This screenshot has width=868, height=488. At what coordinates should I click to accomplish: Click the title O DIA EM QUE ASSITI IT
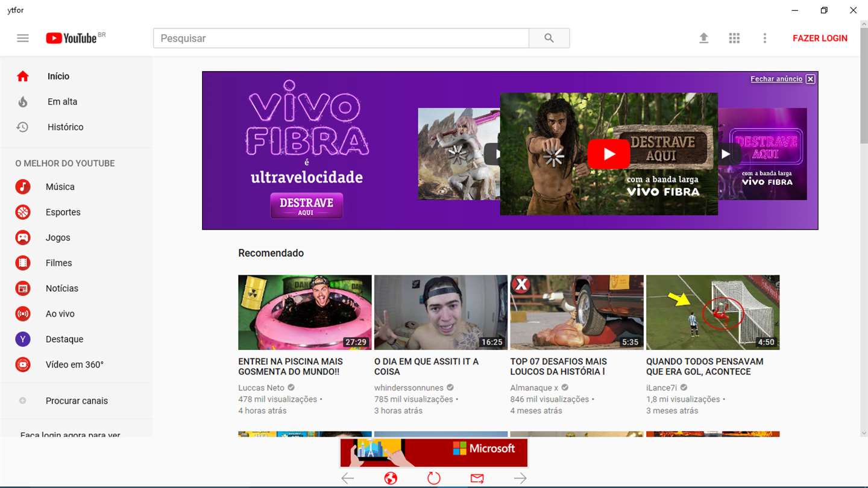pyautogui.click(x=426, y=366)
